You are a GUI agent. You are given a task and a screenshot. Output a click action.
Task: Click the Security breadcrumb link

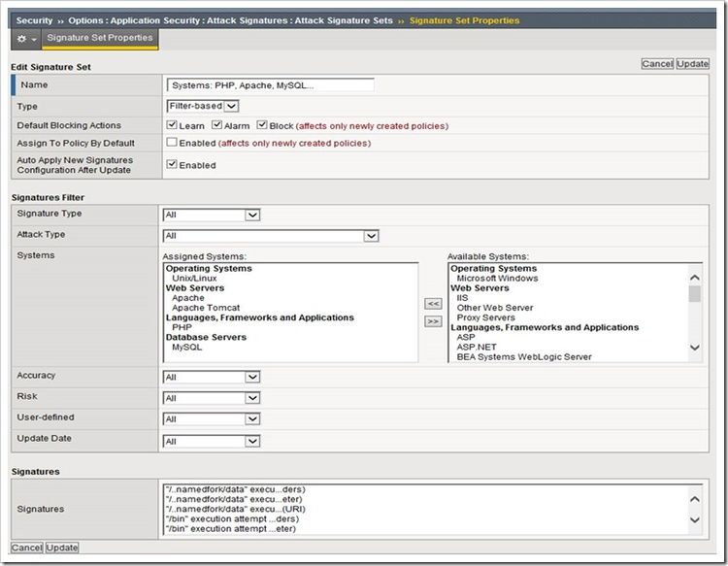pos(34,20)
